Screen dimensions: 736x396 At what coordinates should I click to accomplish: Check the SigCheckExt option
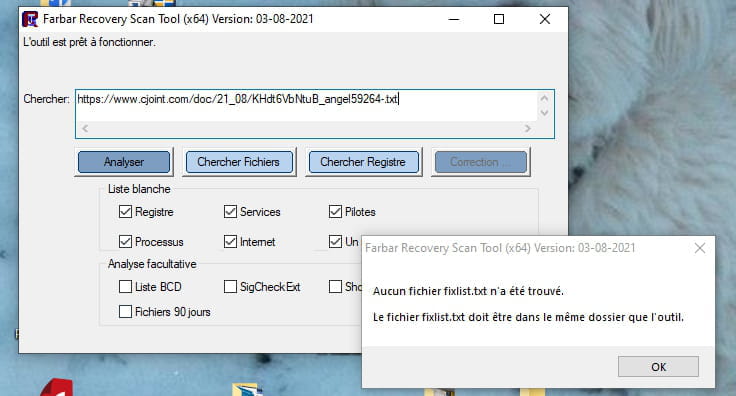pyautogui.click(x=230, y=287)
